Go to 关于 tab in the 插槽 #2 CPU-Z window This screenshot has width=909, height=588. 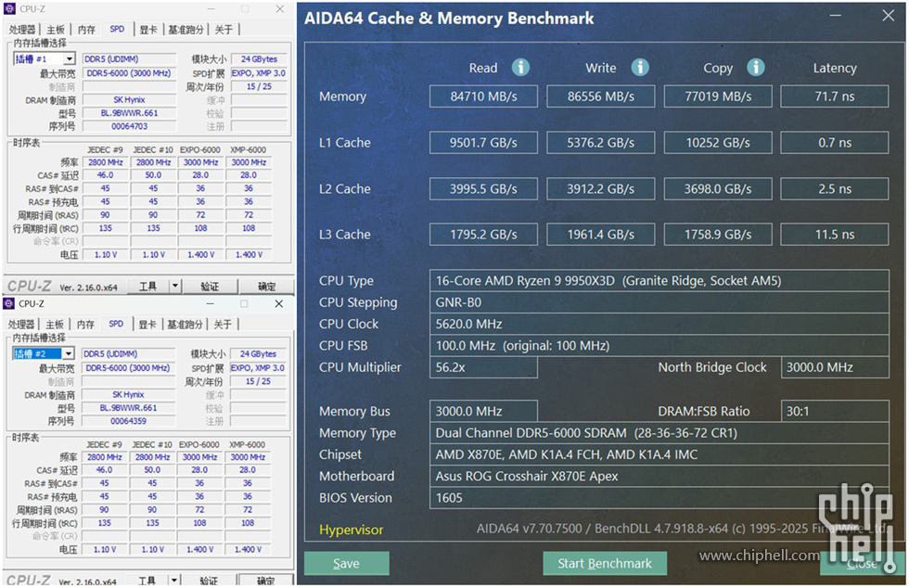coord(223,325)
